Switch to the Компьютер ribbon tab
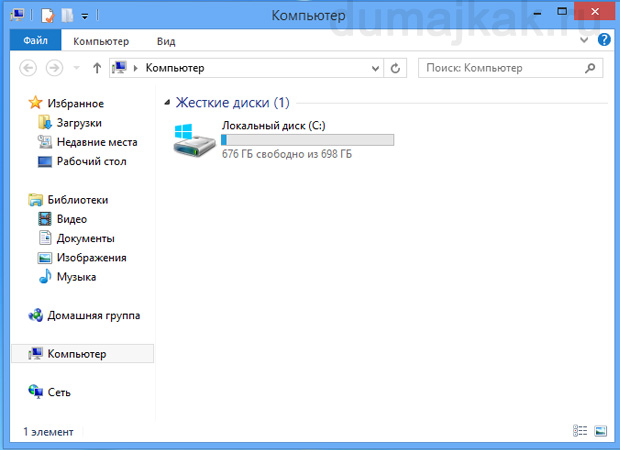 tap(101, 41)
